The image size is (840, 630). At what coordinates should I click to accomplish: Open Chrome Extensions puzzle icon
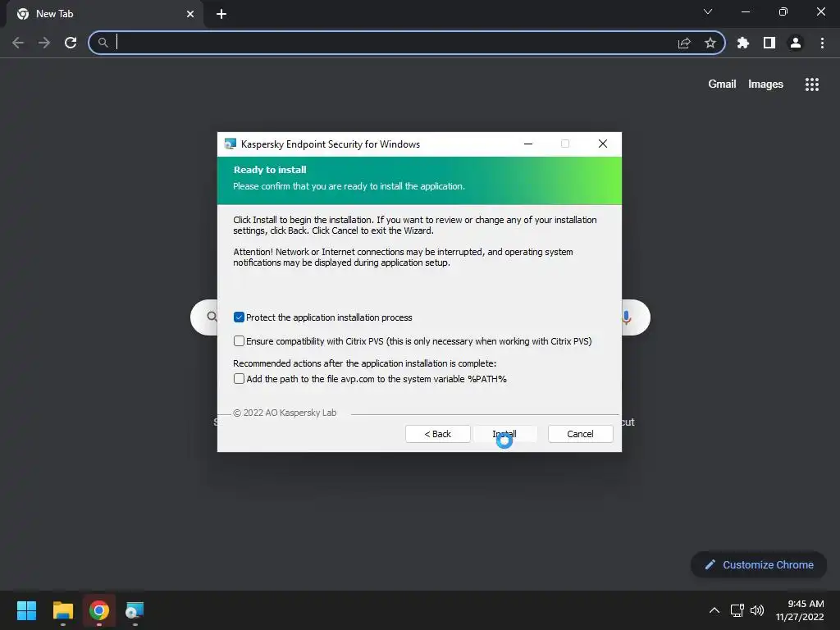pos(742,43)
